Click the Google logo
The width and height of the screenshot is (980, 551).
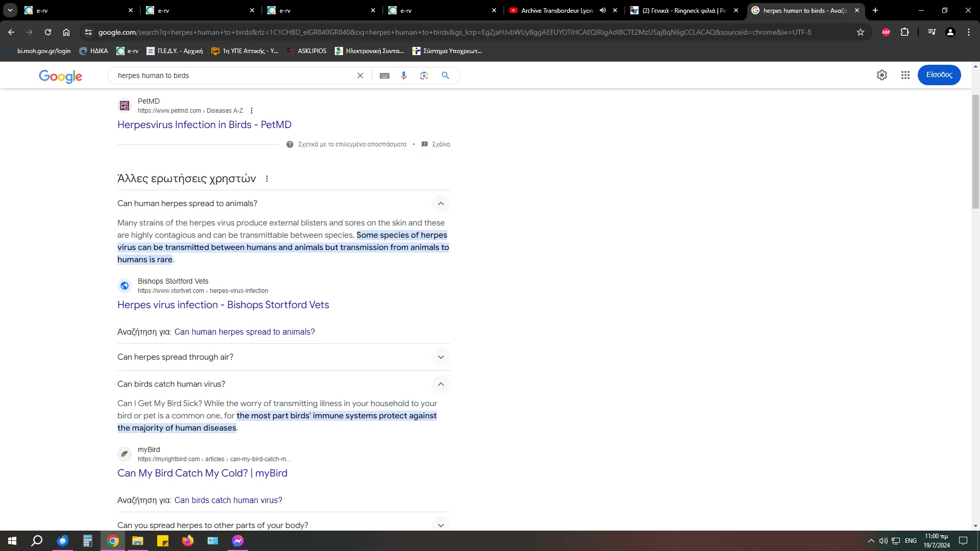tap(60, 76)
